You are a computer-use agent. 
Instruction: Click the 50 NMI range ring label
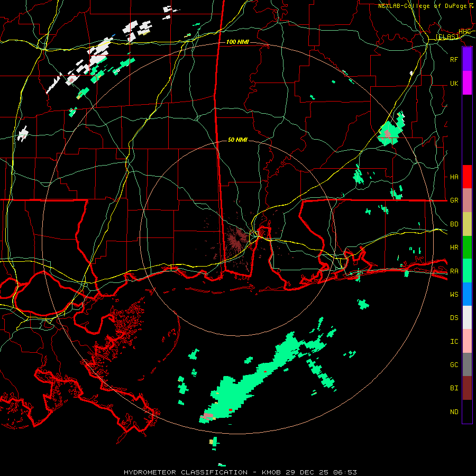tap(237, 140)
